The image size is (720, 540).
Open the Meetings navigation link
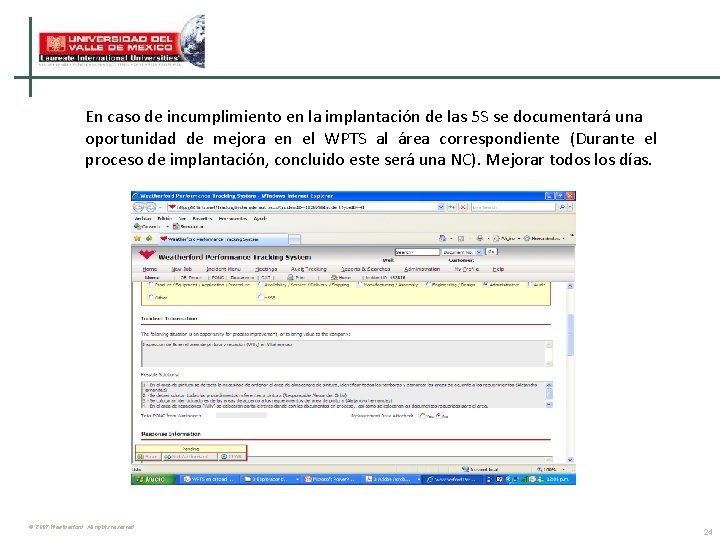pyautogui.click(x=266, y=269)
